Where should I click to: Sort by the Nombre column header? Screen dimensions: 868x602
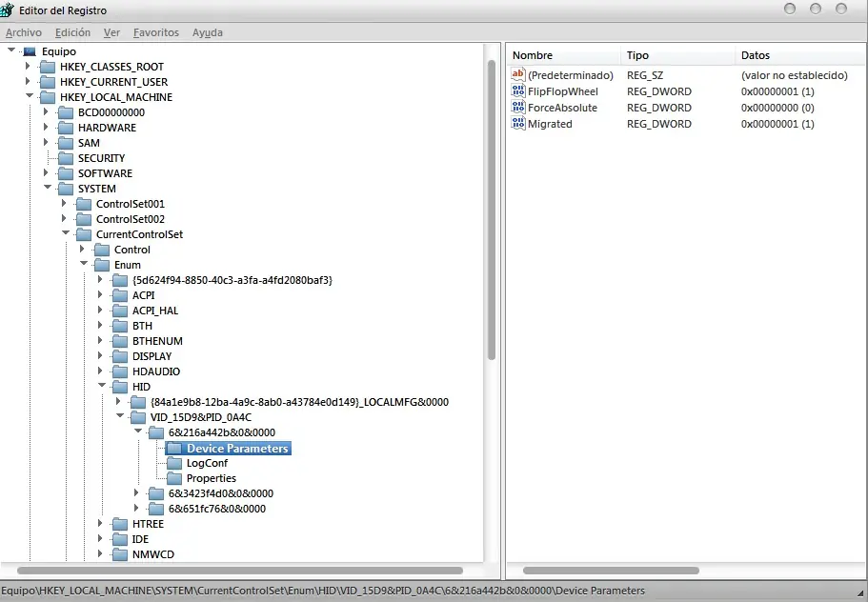[563, 55]
